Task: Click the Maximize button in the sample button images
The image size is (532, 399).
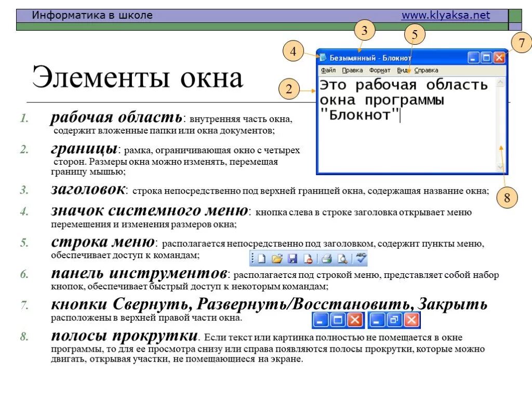Action: [x=338, y=320]
